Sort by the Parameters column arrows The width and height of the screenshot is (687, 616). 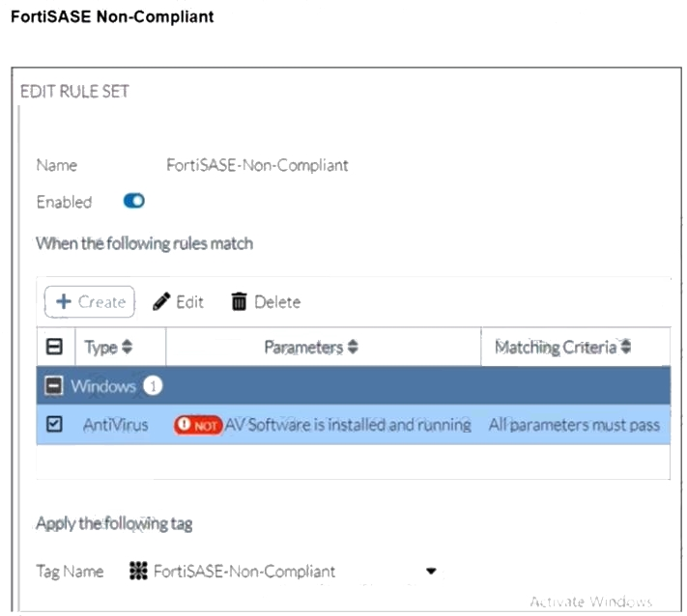353,347
